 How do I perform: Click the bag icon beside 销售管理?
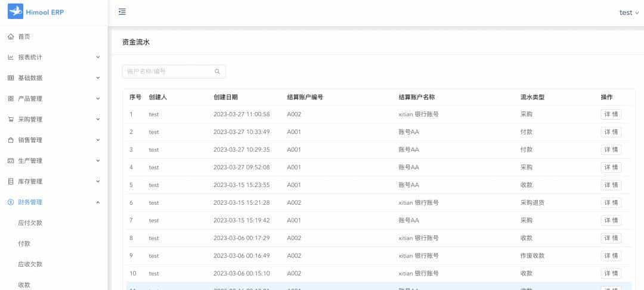(11, 140)
